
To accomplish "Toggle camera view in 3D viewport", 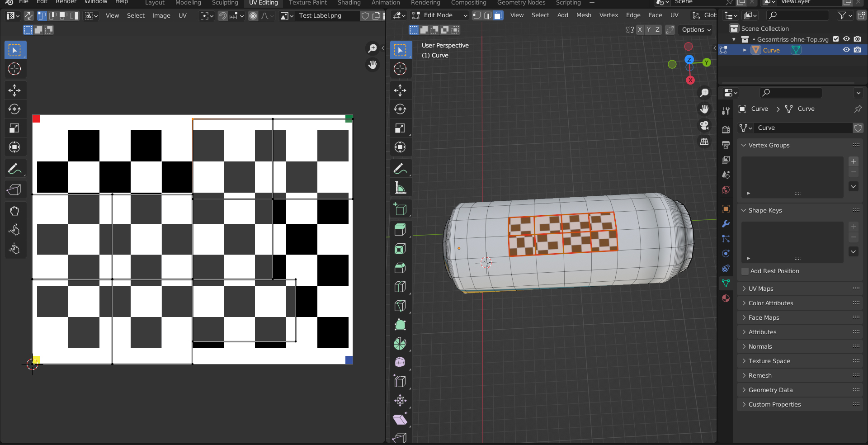I will [x=704, y=125].
